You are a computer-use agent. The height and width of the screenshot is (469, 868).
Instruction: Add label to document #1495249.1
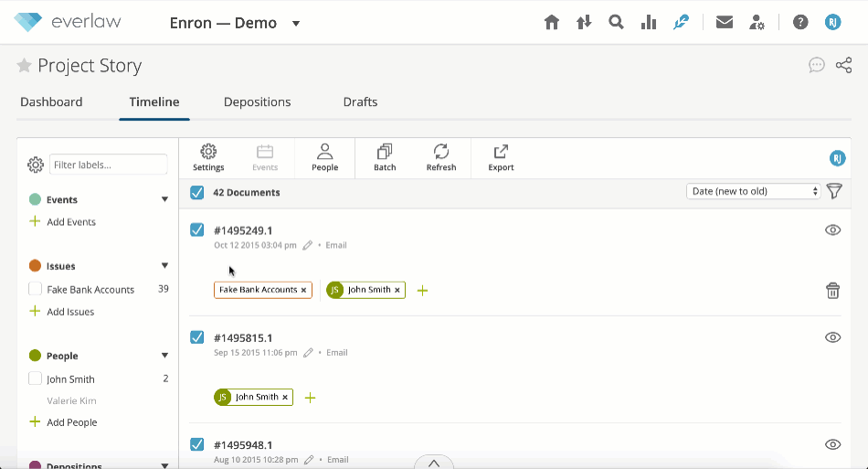pyautogui.click(x=422, y=290)
